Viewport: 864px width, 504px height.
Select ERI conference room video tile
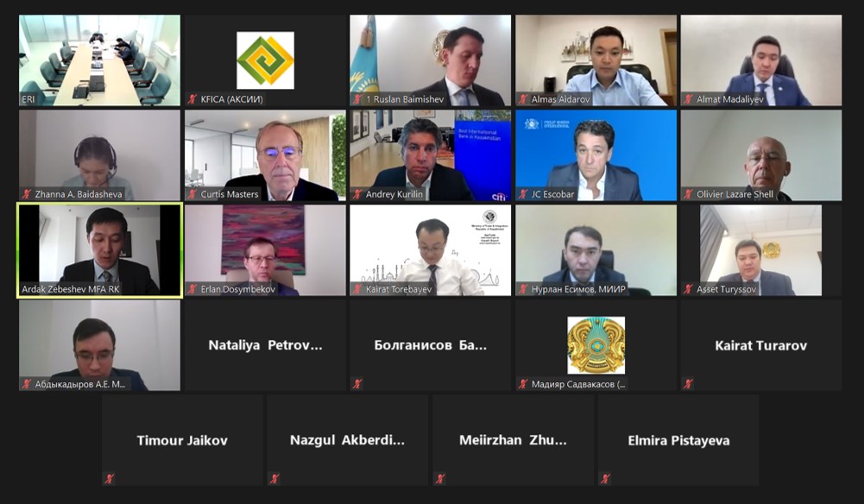(100, 60)
